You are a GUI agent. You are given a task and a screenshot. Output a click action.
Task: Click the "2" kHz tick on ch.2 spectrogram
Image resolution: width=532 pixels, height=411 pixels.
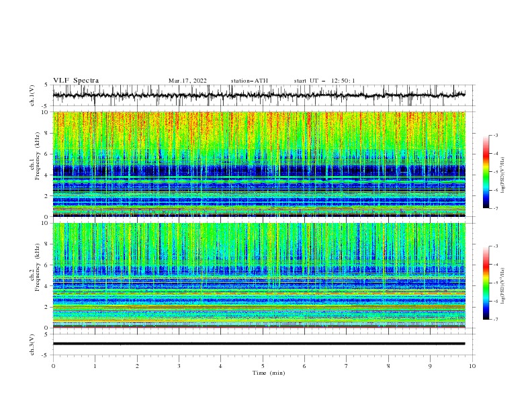click(48, 307)
